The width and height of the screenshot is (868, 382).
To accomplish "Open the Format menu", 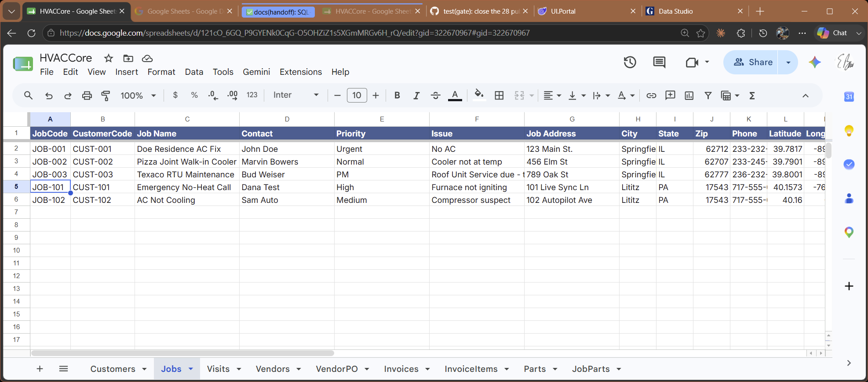I will [x=161, y=72].
